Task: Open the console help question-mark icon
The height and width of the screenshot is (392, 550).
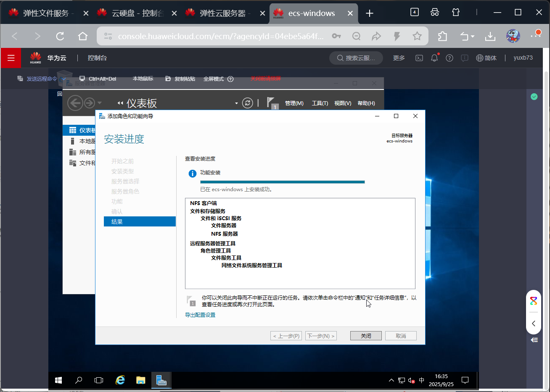Action: click(450, 58)
